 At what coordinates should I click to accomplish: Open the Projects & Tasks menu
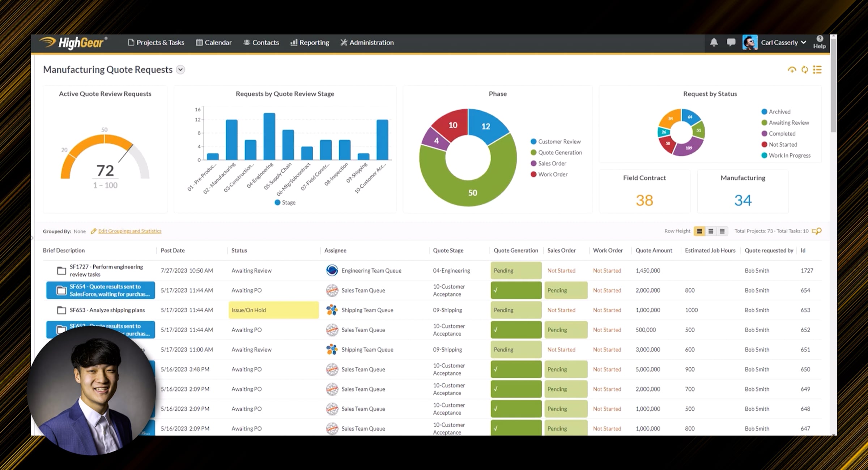(x=156, y=43)
